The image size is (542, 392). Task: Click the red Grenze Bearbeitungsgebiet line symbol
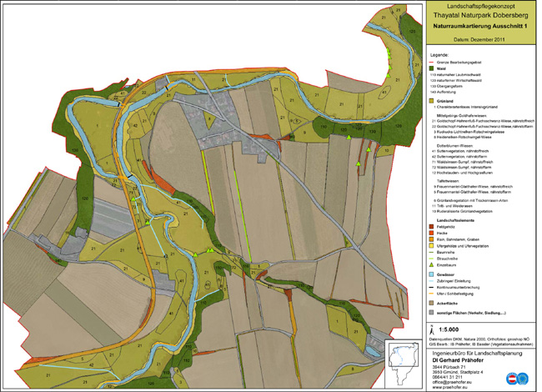430,62
